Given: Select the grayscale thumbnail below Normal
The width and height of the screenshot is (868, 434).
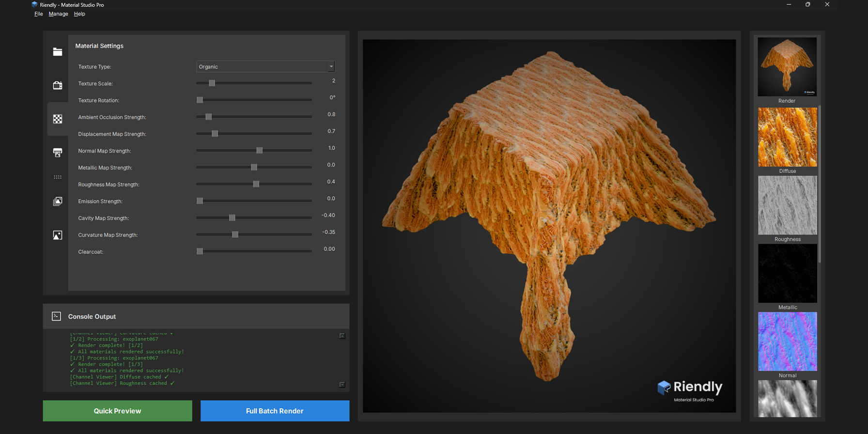Looking at the screenshot, I should pyautogui.click(x=787, y=399).
